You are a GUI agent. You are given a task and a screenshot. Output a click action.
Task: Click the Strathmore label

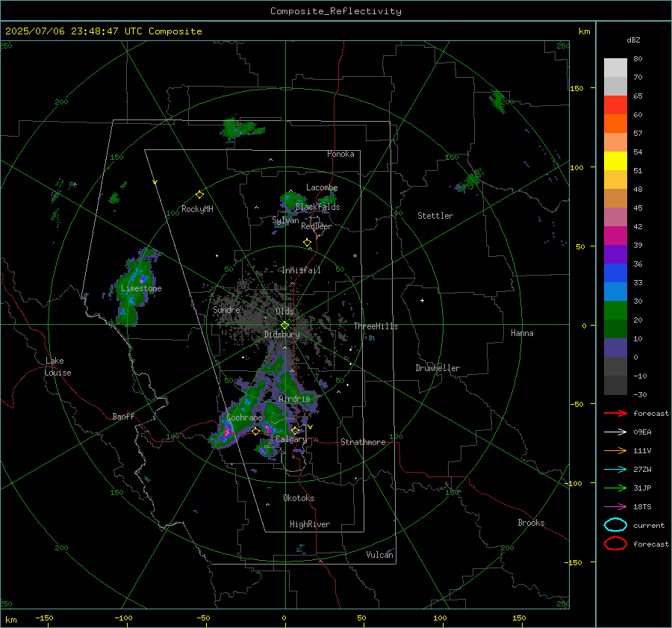pos(363,442)
